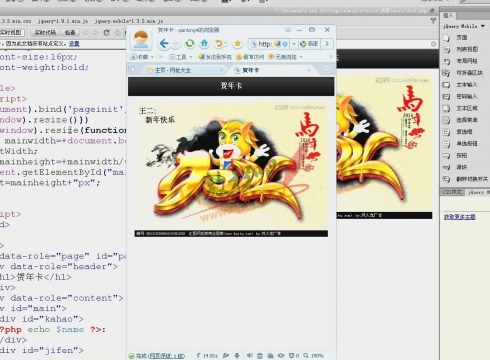
Task: Click the tab list icon left of tabs
Action: [x=132, y=70]
